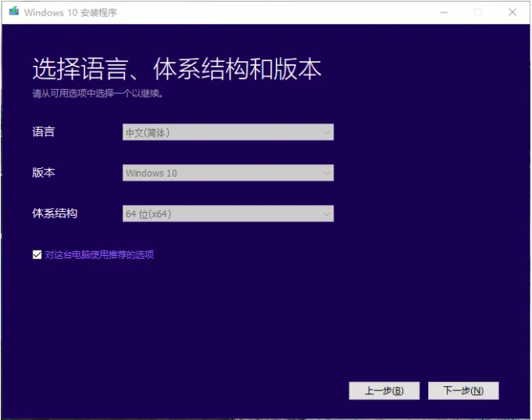The image size is (532, 420).
Task: Open the 版本 dropdown showing Windows 10
Action: pyautogui.click(x=227, y=173)
